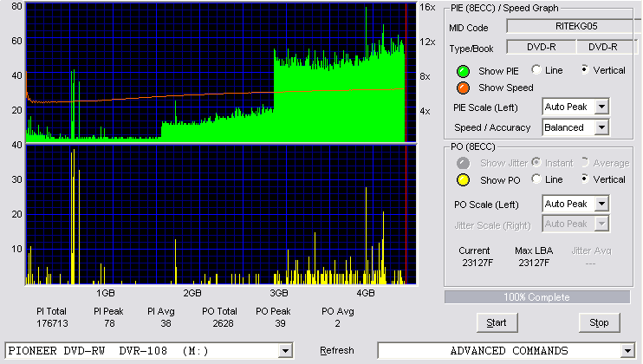Image resolution: width=643 pixels, height=364 pixels.
Task: Toggle the yellow Show PO indicator
Action: [463, 180]
